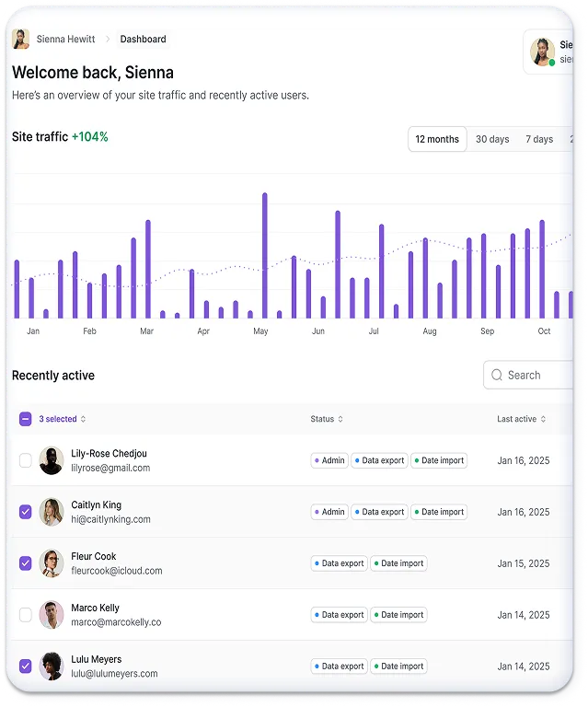The height and width of the screenshot is (707, 588).
Task: Click the Search input field
Action: pyautogui.click(x=528, y=375)
